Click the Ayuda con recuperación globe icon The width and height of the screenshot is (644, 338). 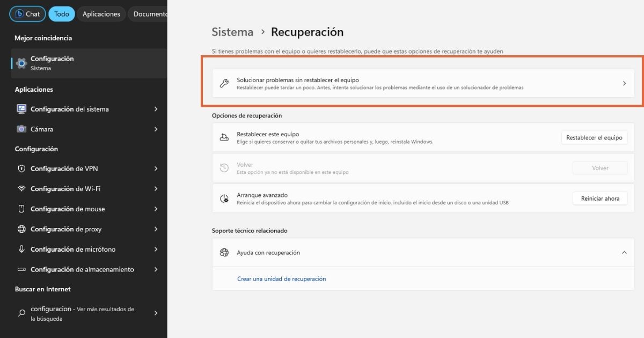pyautogui.click(x=224, y=253)
